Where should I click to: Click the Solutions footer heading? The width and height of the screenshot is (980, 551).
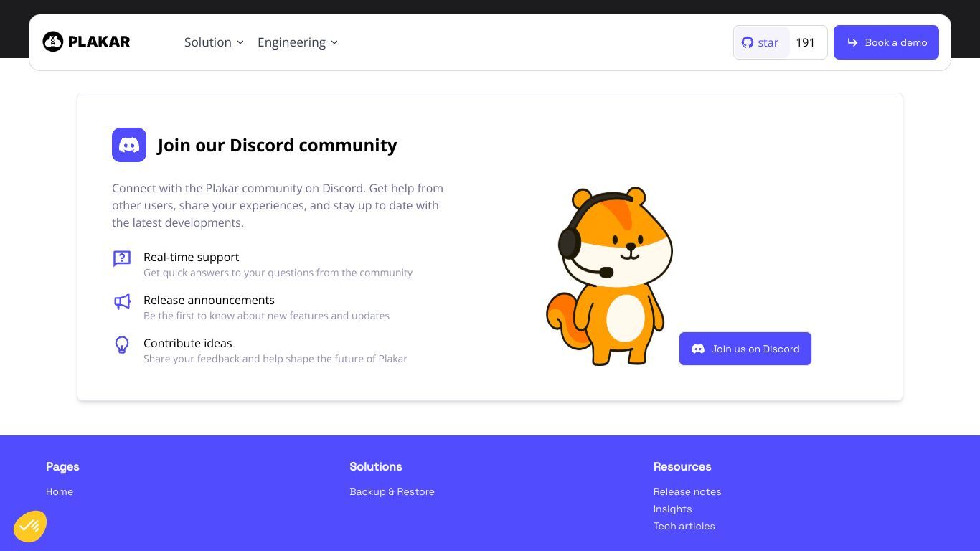point(376,466)
